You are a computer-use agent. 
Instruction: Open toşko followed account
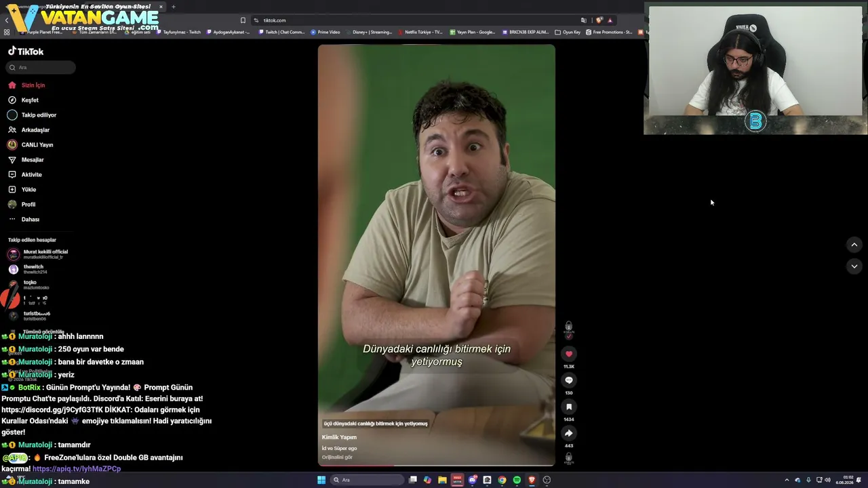[28, 285]
